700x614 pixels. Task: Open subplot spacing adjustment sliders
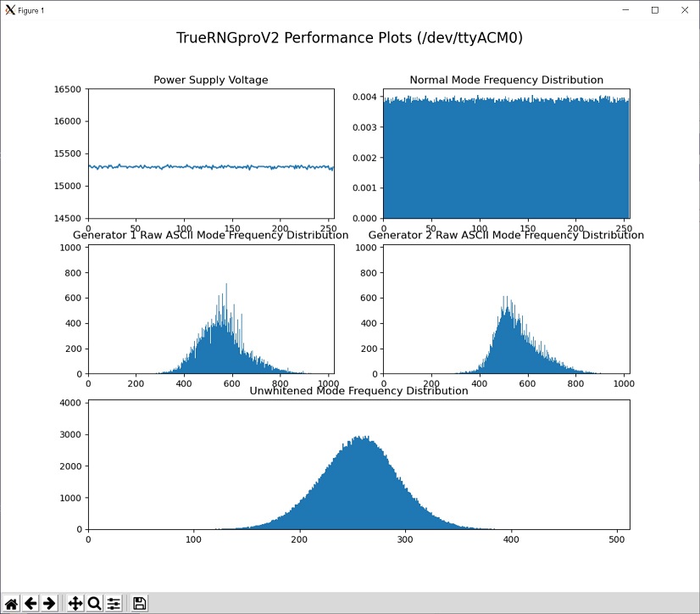coord(114,603)
